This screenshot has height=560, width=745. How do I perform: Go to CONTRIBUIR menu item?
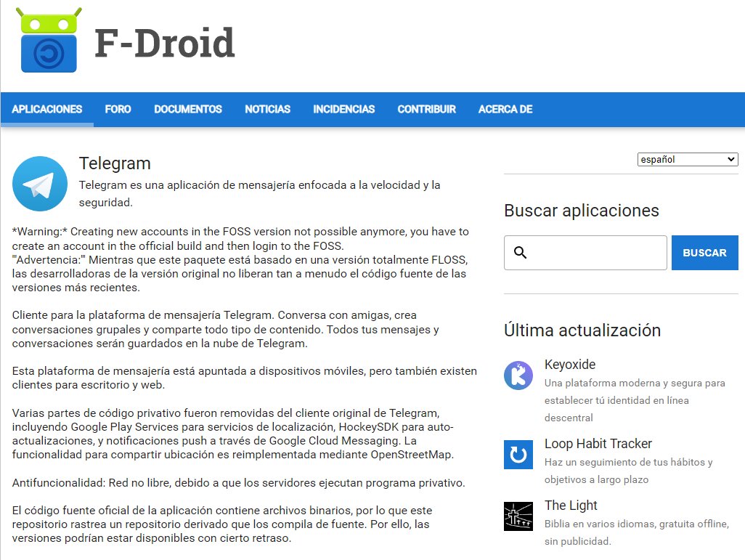(x=427, y=110)
